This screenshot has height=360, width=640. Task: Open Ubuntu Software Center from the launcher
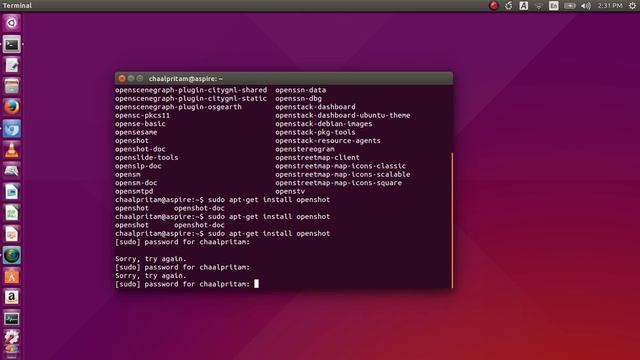point(11,276)
